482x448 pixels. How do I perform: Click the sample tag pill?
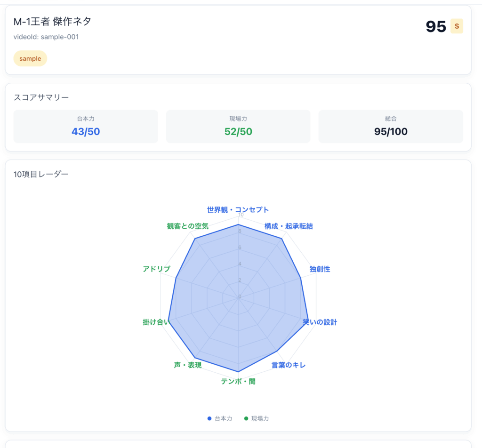coord(30,59)
